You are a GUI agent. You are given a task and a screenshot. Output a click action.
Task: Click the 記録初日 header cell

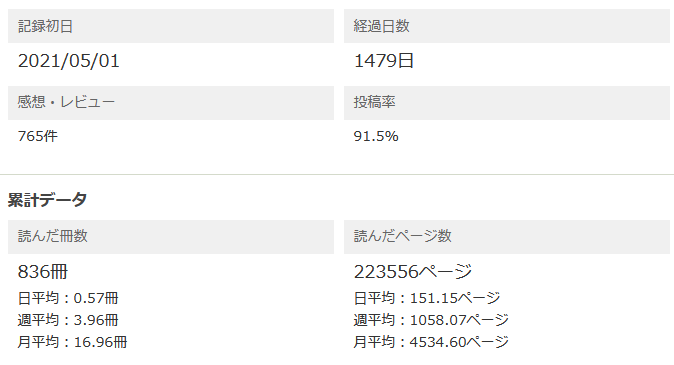[x=171, y=26]
